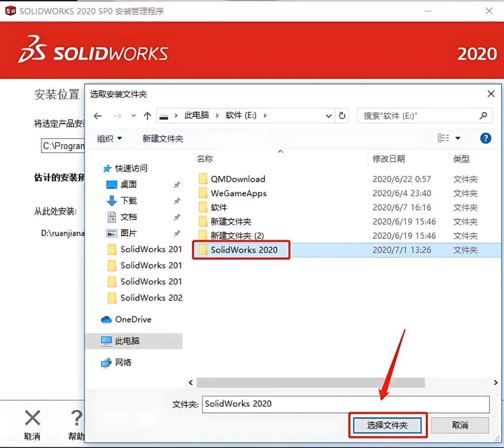Open recent locations dropdown arrow
The height and width of the screenshot is (448, 504).
click(134, 115)
